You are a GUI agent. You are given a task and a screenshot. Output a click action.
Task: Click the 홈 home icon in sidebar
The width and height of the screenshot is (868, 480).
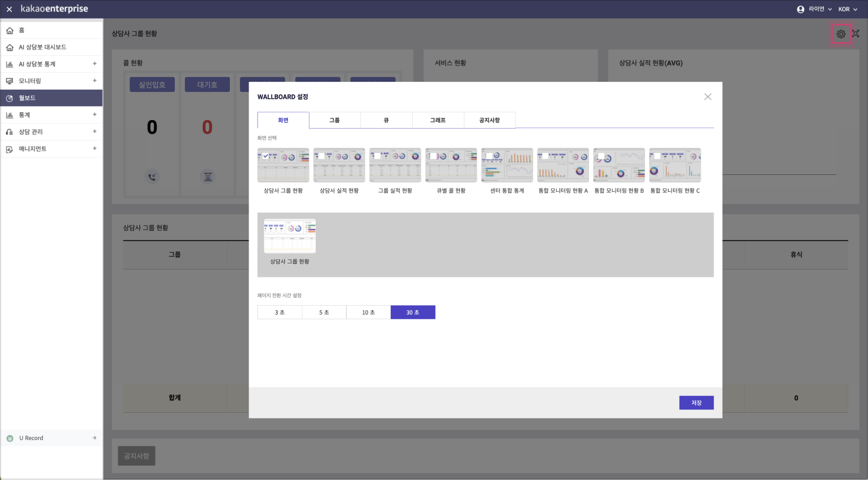click(10, 30)
